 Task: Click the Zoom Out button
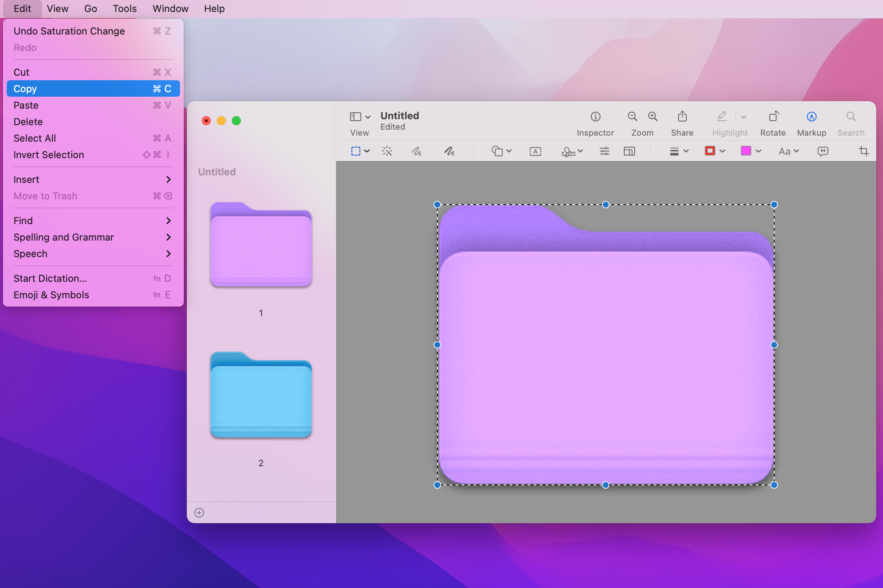[x=632, y=116]
